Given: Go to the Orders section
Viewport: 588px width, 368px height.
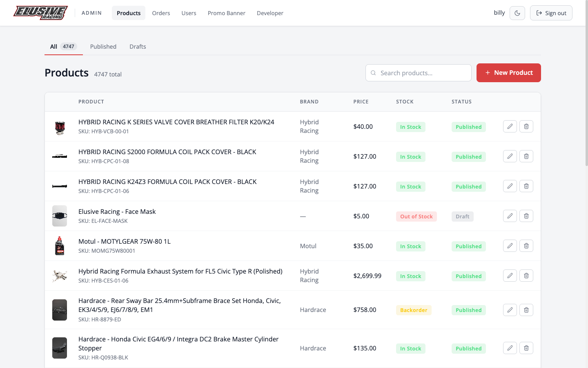Looking at the screenshot, I should [x=161, y=13].
